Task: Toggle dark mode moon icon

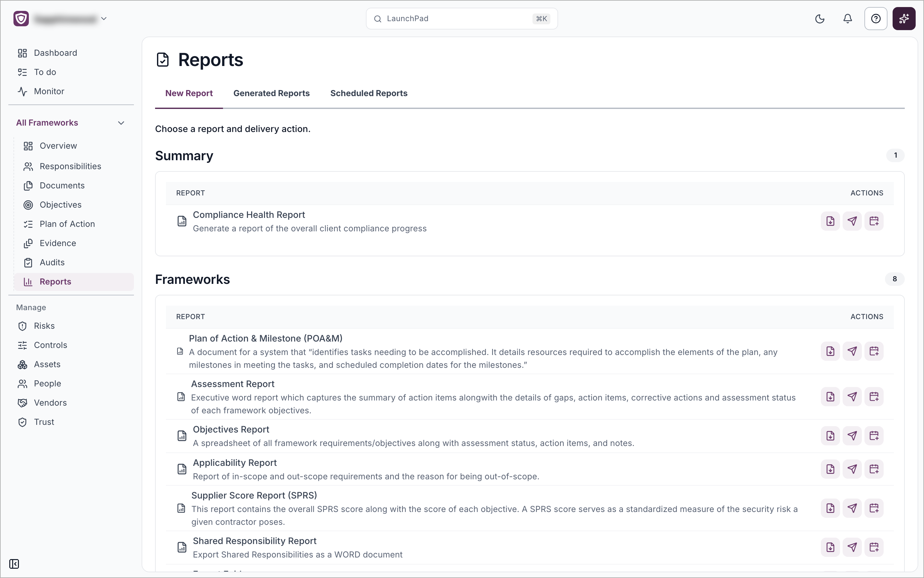Action: click(x=820, y=19)
